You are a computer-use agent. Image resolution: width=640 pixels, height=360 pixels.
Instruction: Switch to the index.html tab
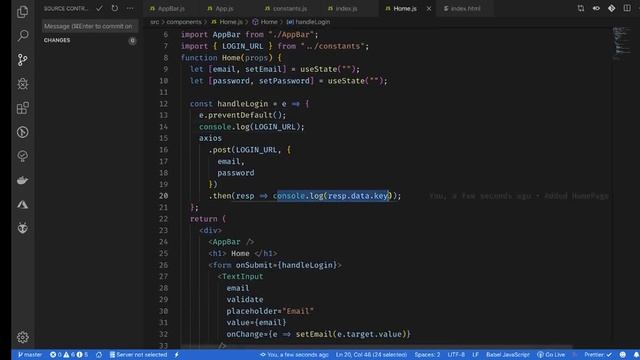tap(465, 9)
